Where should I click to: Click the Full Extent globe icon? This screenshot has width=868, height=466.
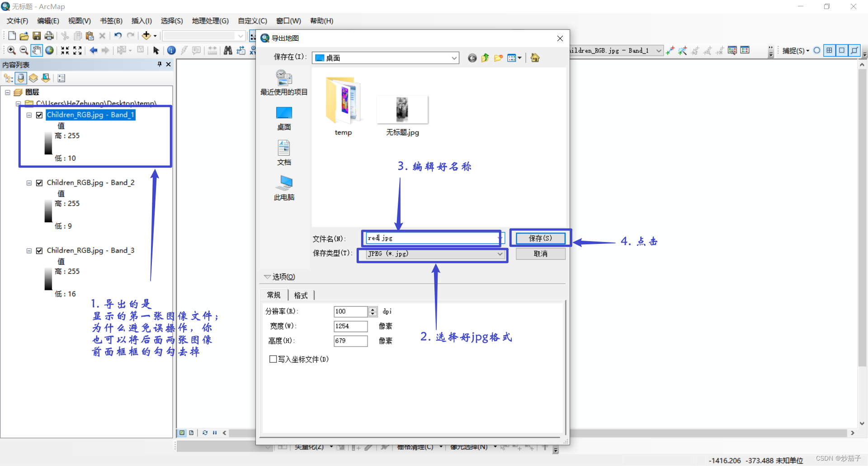pyautogui.click(x=50, y=50)
